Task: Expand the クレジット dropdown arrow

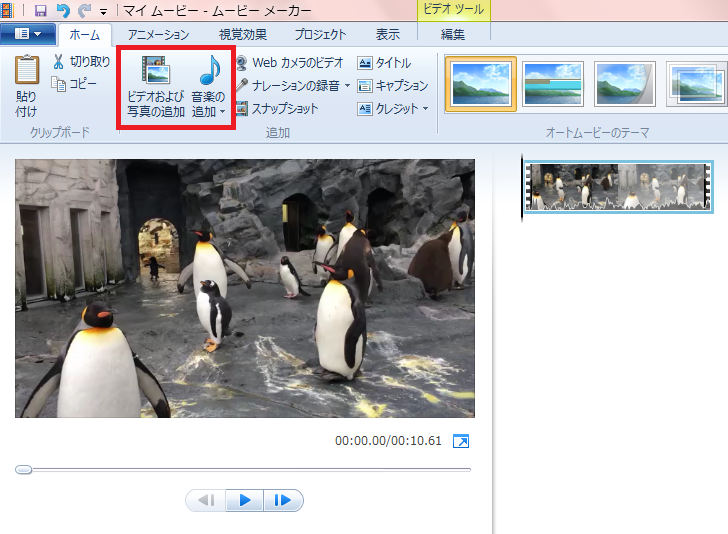Action: [425, 109]
